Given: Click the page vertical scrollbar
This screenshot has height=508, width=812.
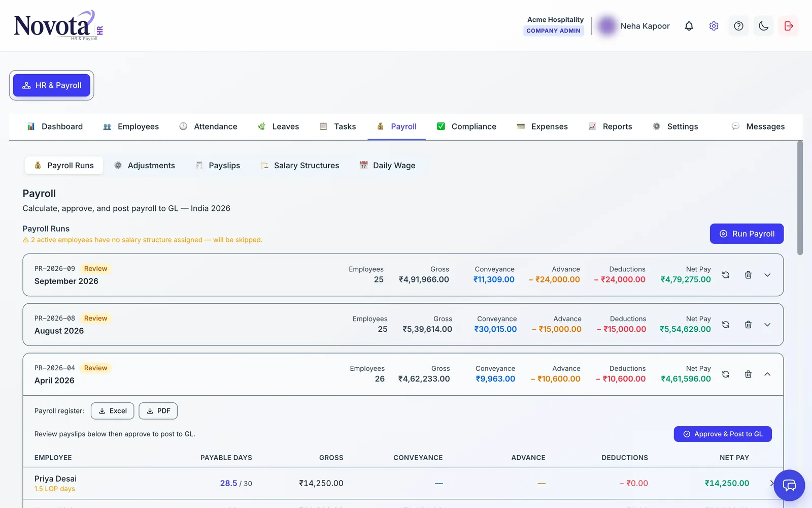Looking at the screenshot, I should tap(800, 198).
